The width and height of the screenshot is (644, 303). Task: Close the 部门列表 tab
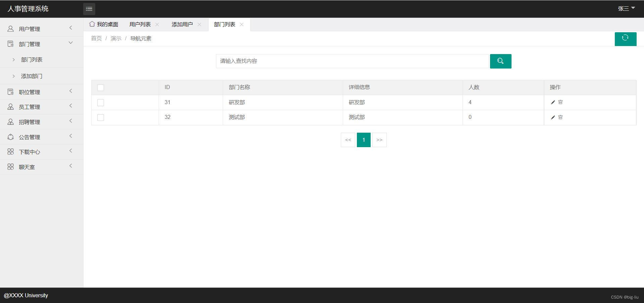[x=241, y=25]
